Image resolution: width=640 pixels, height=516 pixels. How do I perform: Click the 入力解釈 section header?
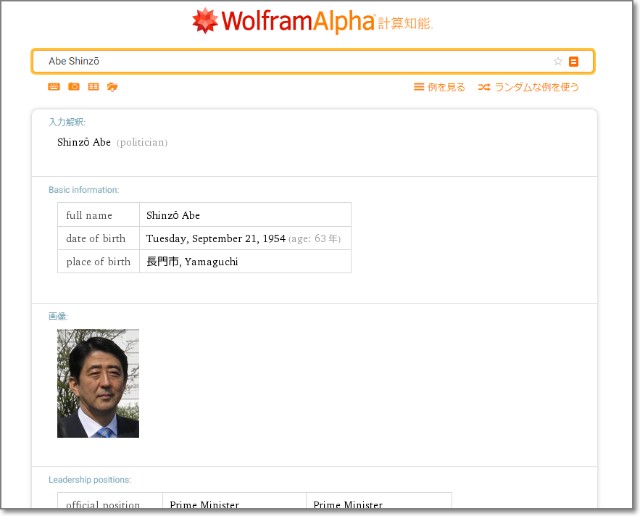67,122
